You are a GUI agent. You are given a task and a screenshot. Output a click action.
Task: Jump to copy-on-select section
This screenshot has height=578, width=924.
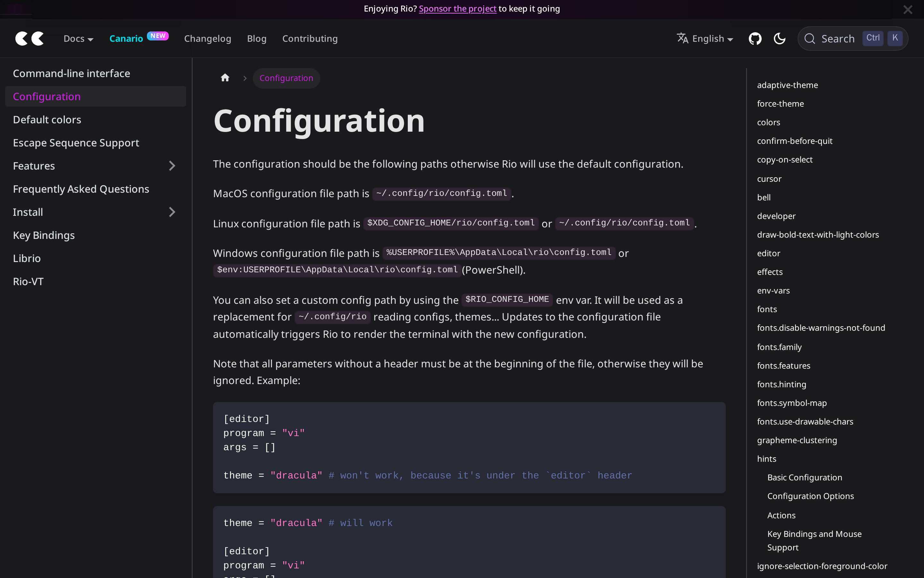tap(785, 159)
